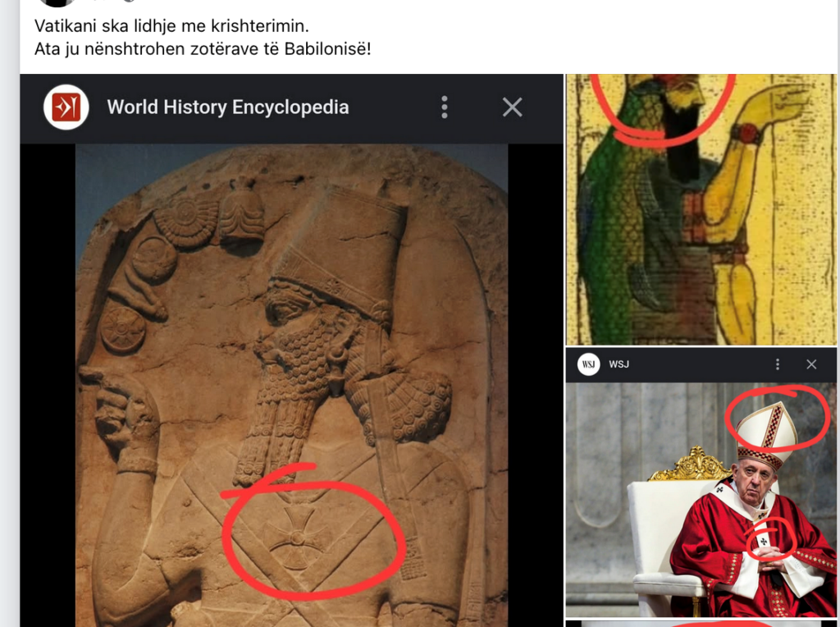Open the pope in red vestments photo
The height and width of the screenshot is (627, 840).
[701, 500]
